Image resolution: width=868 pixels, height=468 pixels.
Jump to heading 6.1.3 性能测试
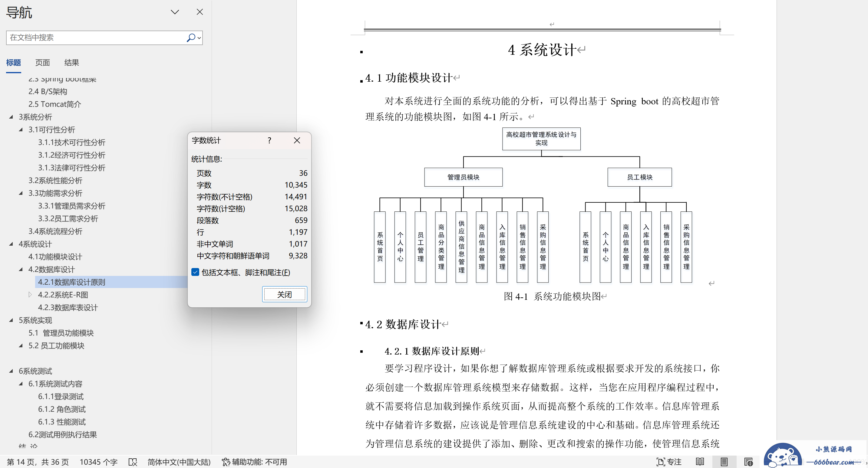[62, 422]
